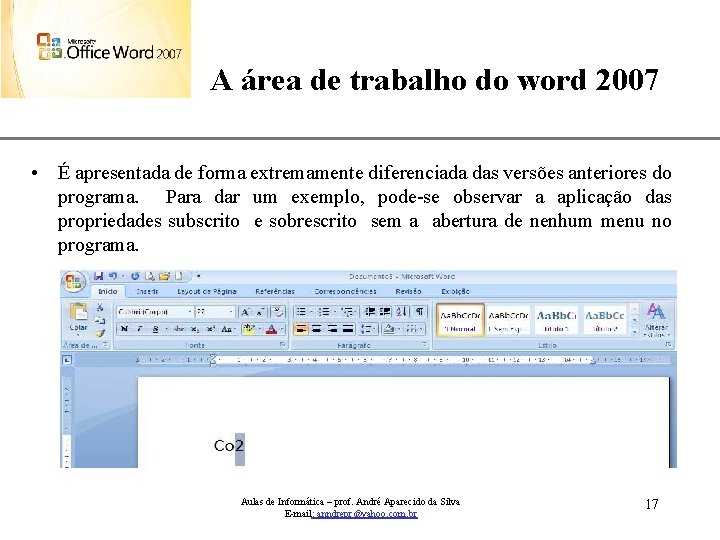The image size is (720, 540).
Task: Apply the Sem Espaçamento style
Action: click(x=508, y=320)
